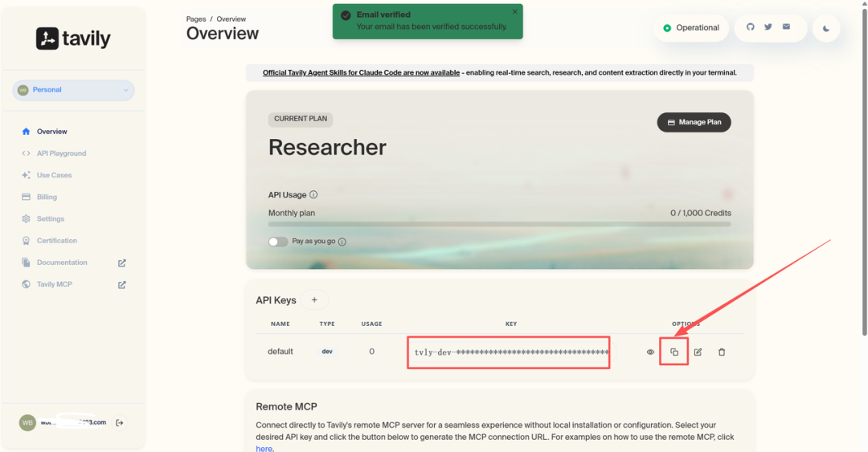Edit the default API key with pencil icon
This screenshot has height=452, width=868.
(698, 352)
